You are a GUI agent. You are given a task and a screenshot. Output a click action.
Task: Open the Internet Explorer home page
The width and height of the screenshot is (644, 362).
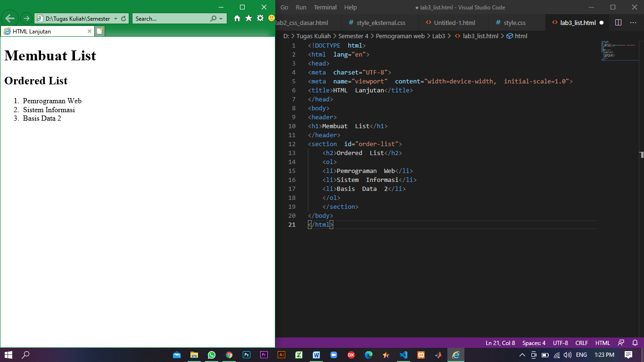[x=237, y=18]
